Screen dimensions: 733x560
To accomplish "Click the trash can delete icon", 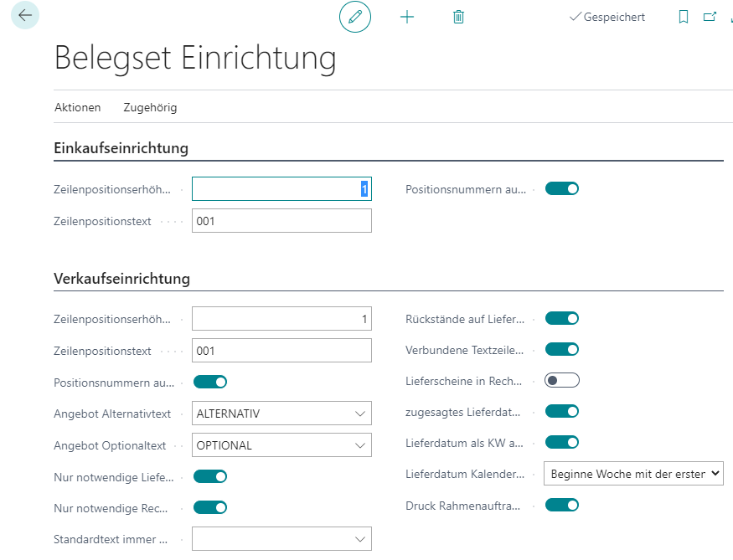I will point(458,17).
